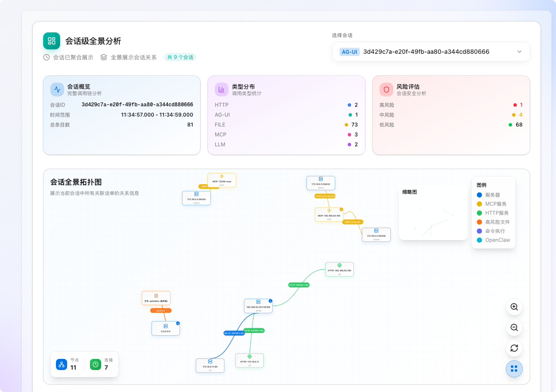Click the pulse icon on the 会话概览 card
Image resolution: width=556 pixels, height=392 pixels.
click(56, 89)
